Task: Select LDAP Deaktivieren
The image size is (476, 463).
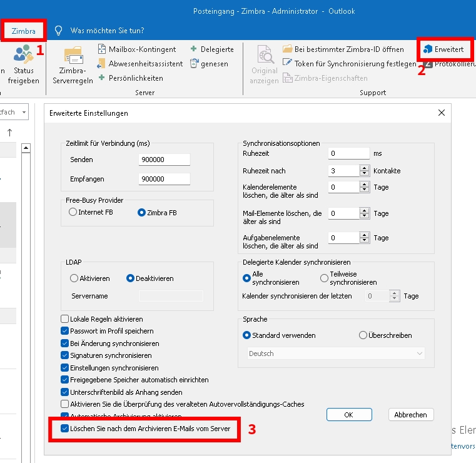Action: click(130, 278)
